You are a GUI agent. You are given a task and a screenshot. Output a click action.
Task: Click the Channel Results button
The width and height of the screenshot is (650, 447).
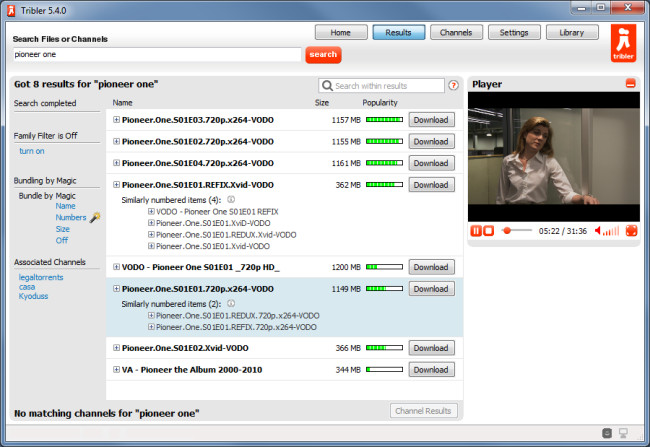pos(424,411)
